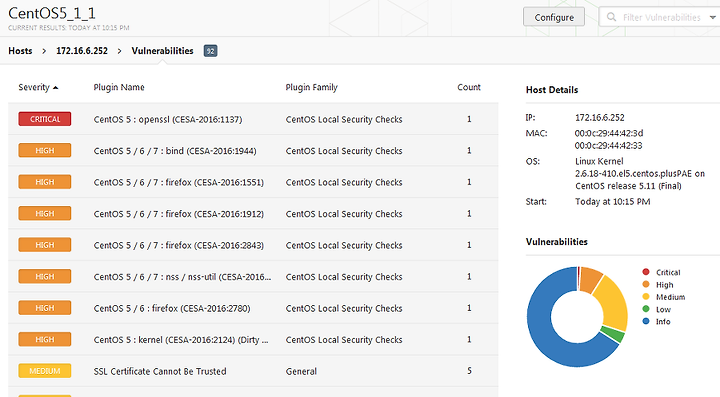Click the CRITICAL severity badge for openssl
The width and height of the screenshot is (720, 397).
tap(45, 119)
